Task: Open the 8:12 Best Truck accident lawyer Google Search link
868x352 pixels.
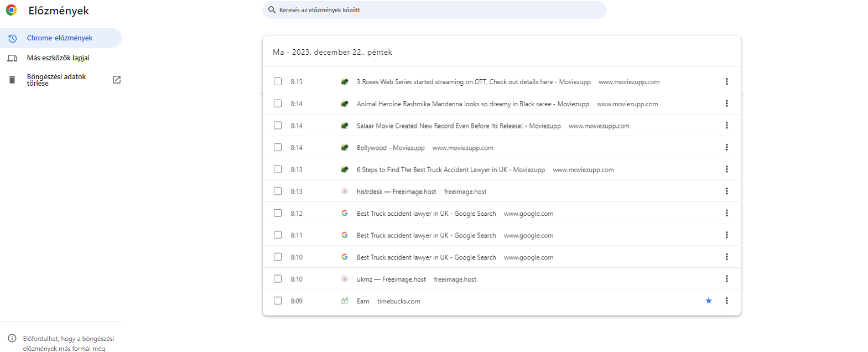Action: [427, 214]
